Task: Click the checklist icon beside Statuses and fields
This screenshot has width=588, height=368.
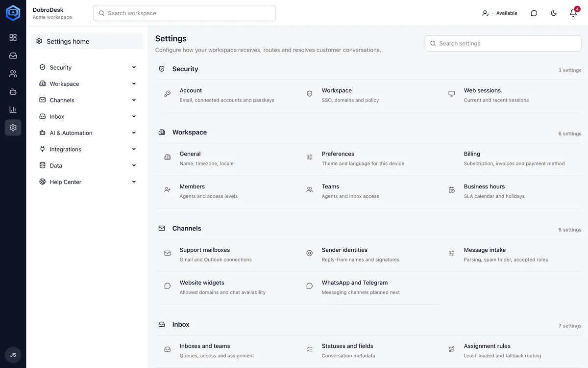Action: (x=310, y=349)
